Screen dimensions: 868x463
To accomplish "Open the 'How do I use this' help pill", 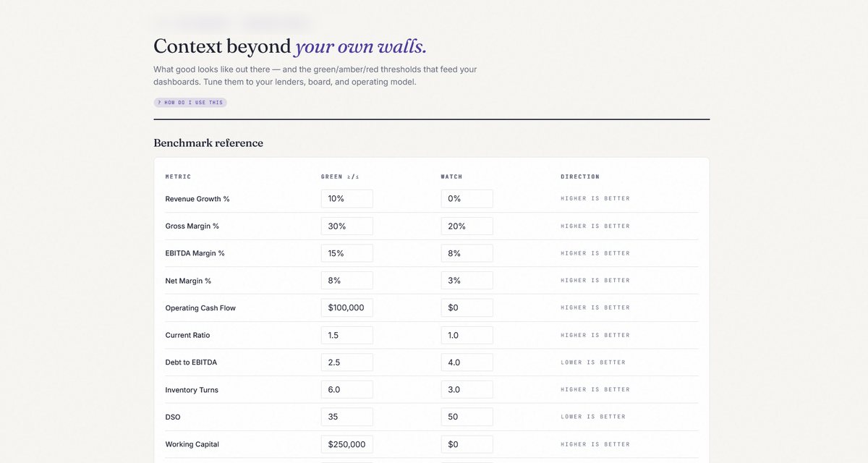I will click(190, 103).
